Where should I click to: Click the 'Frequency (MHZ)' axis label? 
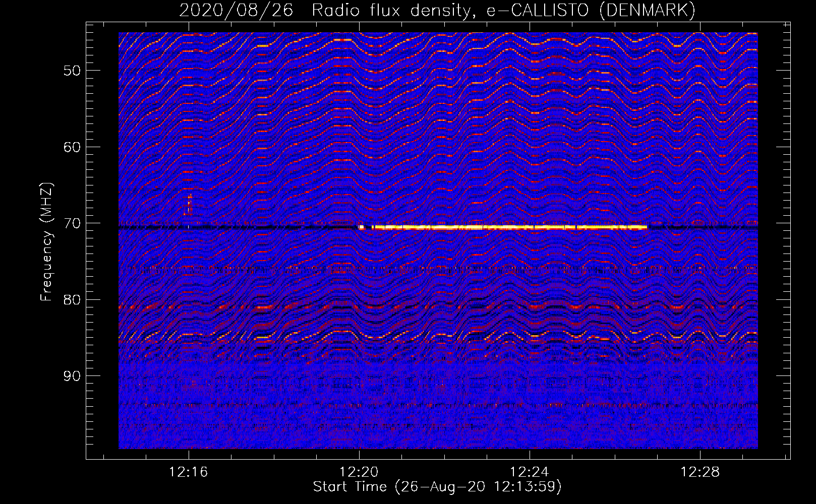[x=46, y=242]
